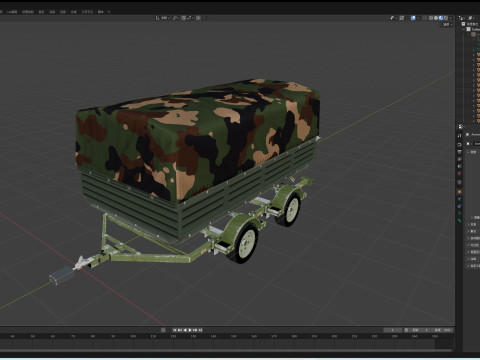This screenshot has width=480, height=360.
Task: Select material preview shading mode
Action: tap(441, 18)
